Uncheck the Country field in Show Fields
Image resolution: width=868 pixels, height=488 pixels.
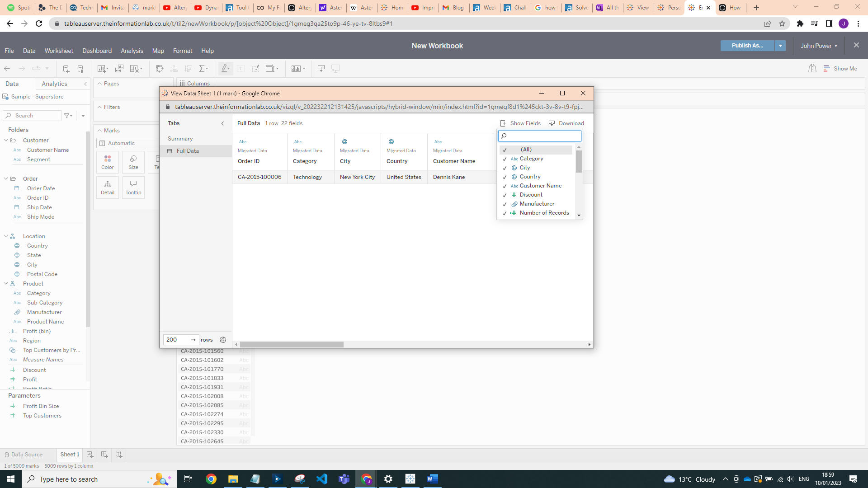(505, 177)
